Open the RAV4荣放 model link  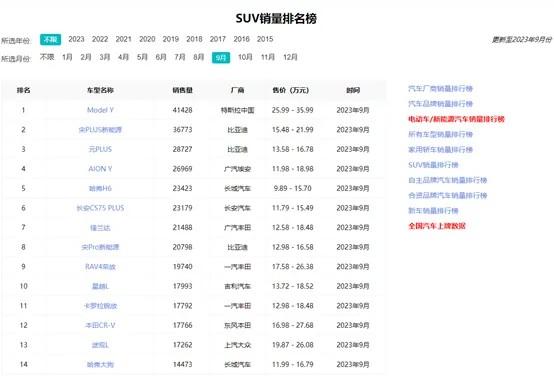point(100,266)
